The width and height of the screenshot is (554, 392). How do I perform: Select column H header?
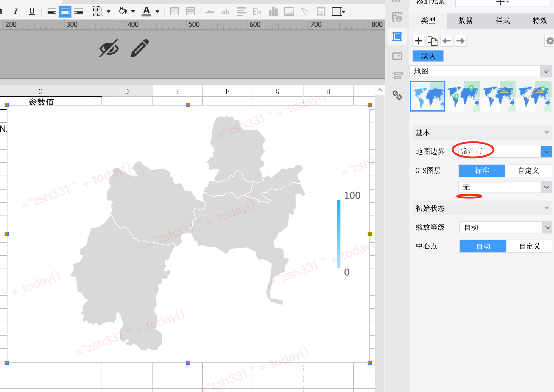coord(328,91)
